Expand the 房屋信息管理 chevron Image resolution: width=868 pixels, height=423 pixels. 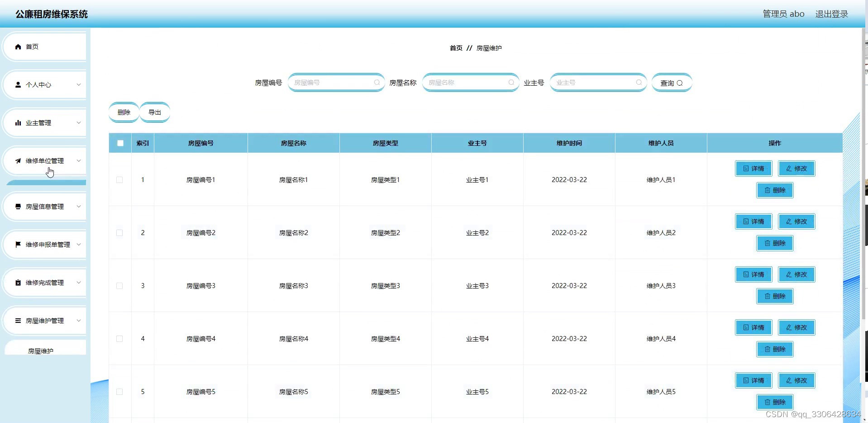click(x=79, y=207)
